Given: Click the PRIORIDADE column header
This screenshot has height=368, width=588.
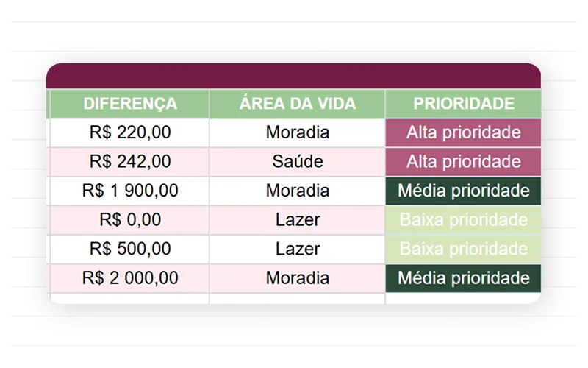Looking at the screenshot, I should click(463, 104).
